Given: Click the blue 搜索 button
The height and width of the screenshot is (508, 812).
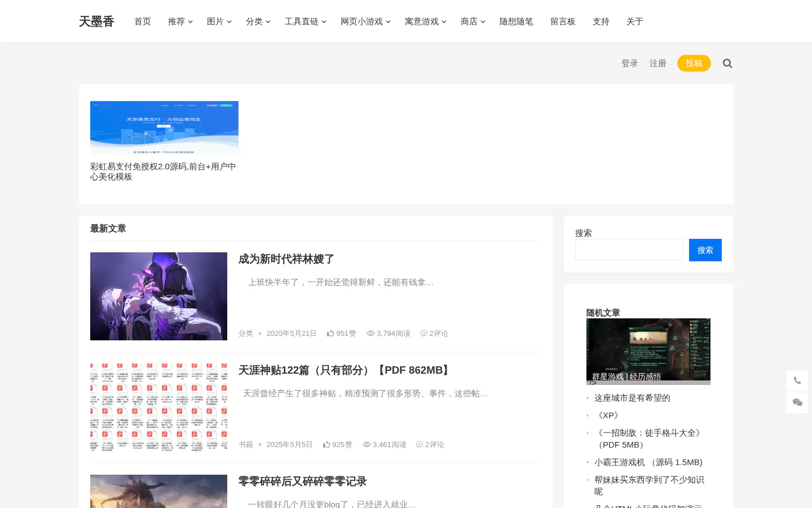Looking at the screenshot, I should [x=705, y=250].
